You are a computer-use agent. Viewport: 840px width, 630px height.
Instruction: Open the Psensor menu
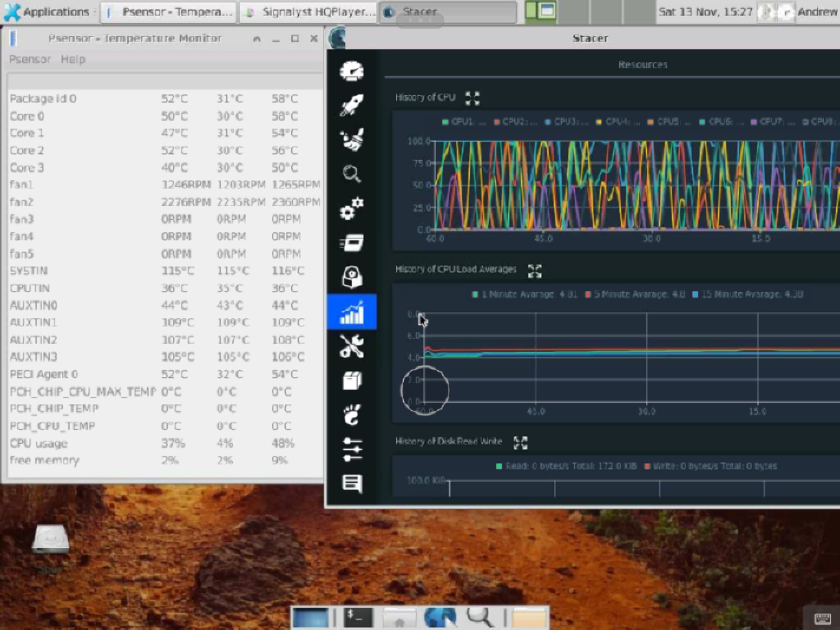click(30, 59)
